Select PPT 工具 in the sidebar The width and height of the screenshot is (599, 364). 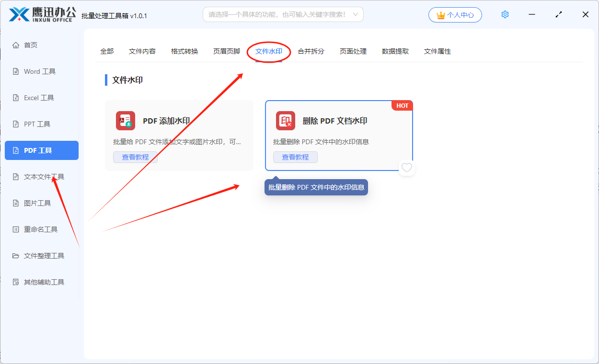click(37, 124)
